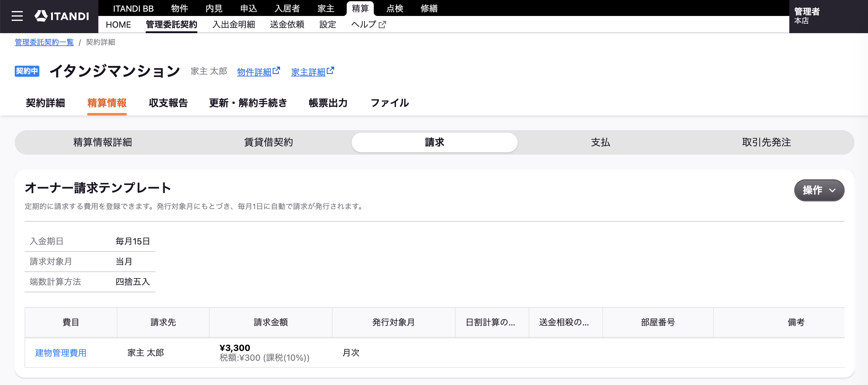Click the 四捨五入 value
The image size is (868, 385).
(x=133, y=282)
